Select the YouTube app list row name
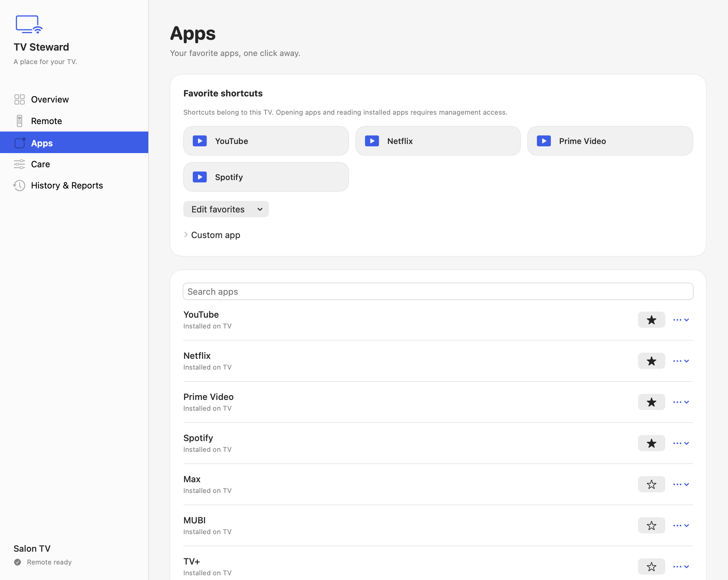 [201, 315]
